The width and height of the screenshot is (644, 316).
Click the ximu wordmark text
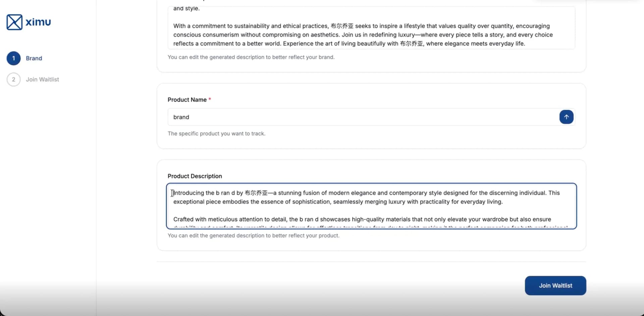(38, 22)
